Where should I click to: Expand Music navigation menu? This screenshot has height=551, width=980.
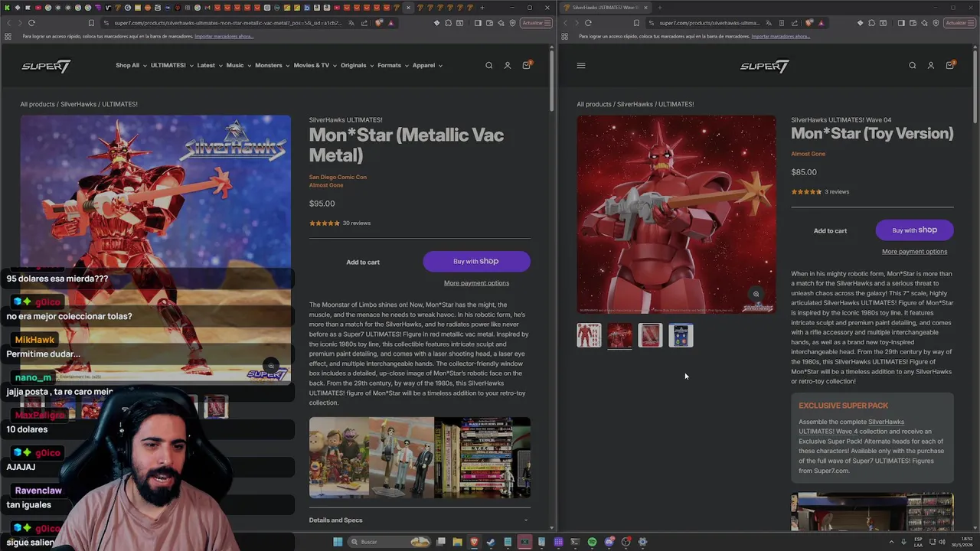[238, 66]
